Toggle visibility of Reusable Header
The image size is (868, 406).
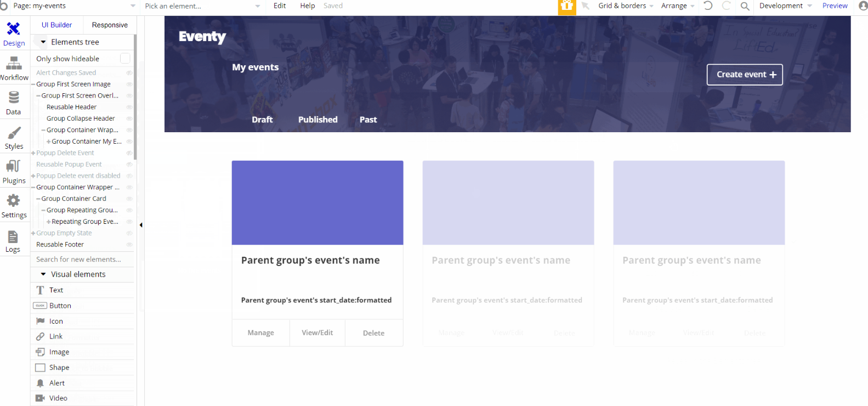pos(129,108)
